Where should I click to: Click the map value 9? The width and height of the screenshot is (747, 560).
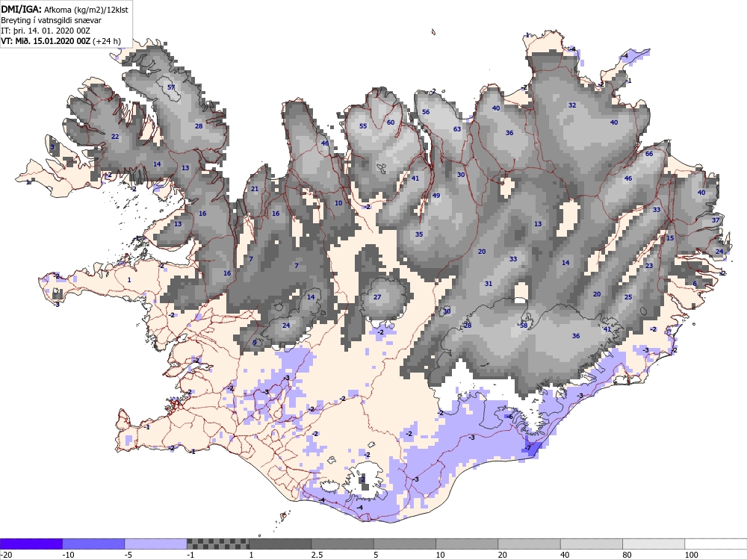[255, 343]
